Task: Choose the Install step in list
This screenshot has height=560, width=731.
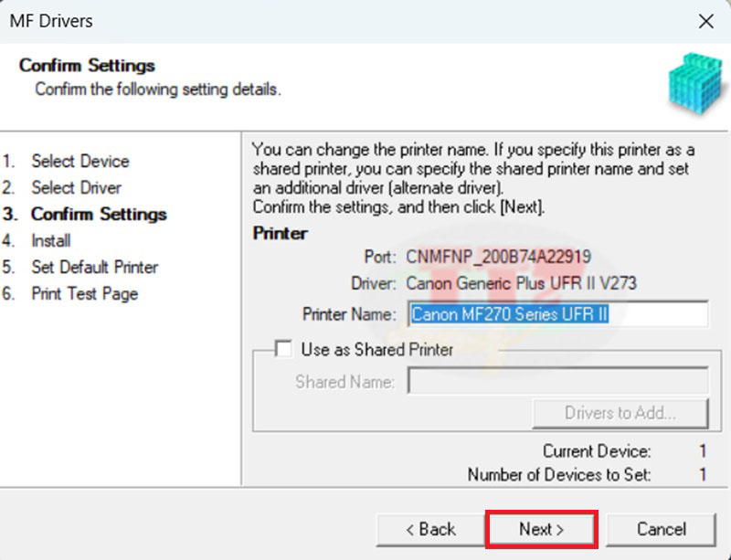Action: point(50,240)
